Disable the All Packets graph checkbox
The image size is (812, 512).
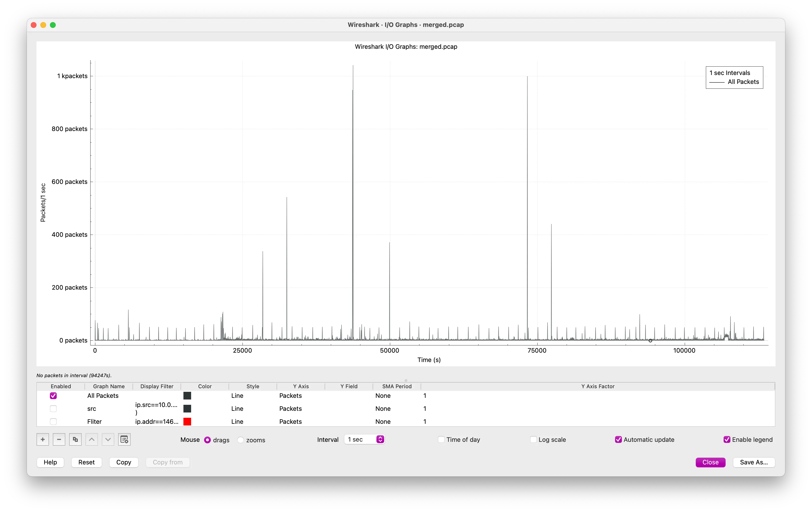click(x=53, y=396)
